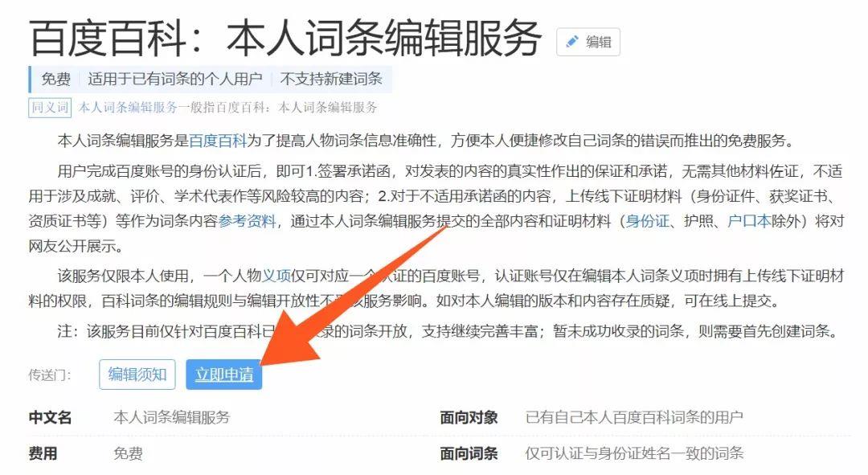Click the 传送门 label
The image size is (868, 475).
point(50,375)
